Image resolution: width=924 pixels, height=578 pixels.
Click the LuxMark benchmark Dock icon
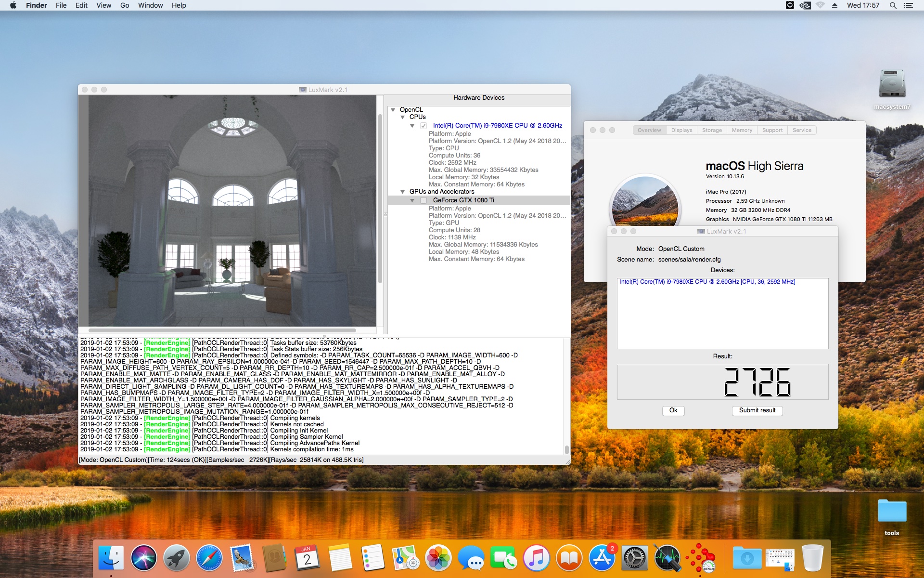700,558
